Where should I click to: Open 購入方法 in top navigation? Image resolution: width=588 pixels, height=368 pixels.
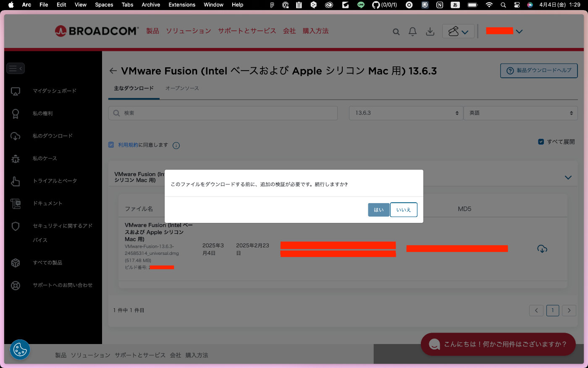(x=315, y=31)
